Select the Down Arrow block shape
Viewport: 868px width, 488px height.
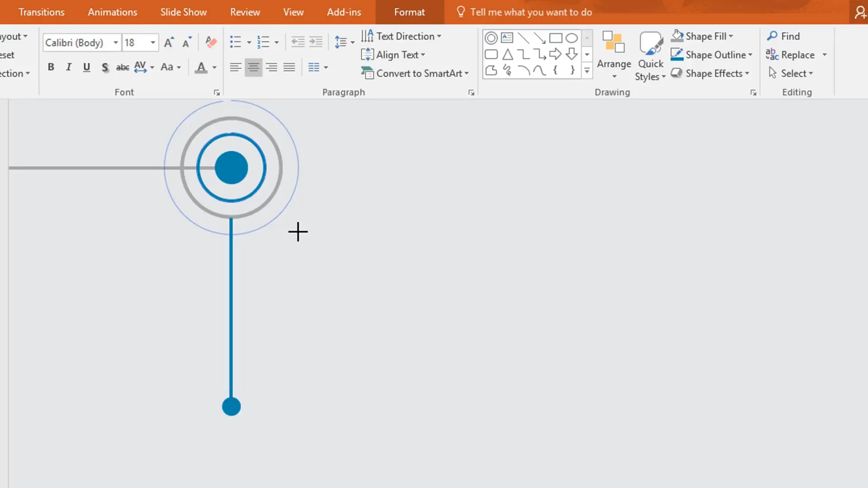(x=572, y=55)
